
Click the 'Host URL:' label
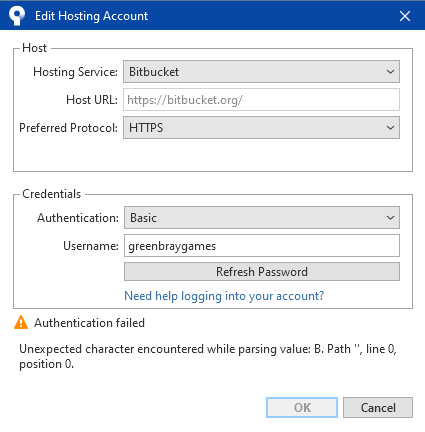click(x=92, y=100)
